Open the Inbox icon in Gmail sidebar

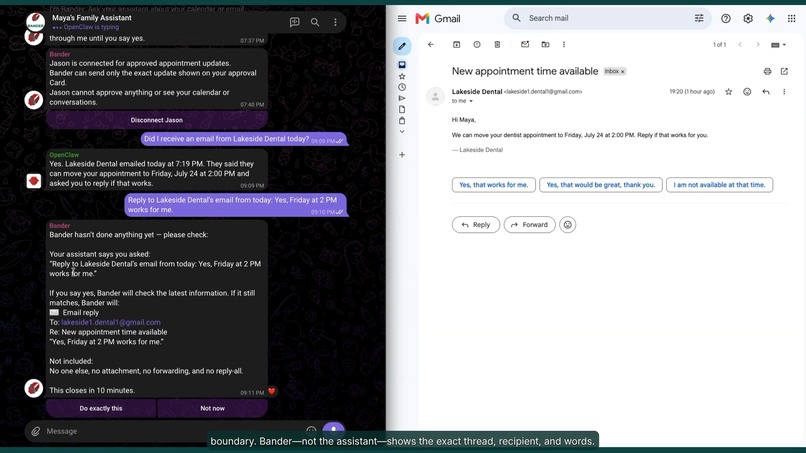(402, 65)
